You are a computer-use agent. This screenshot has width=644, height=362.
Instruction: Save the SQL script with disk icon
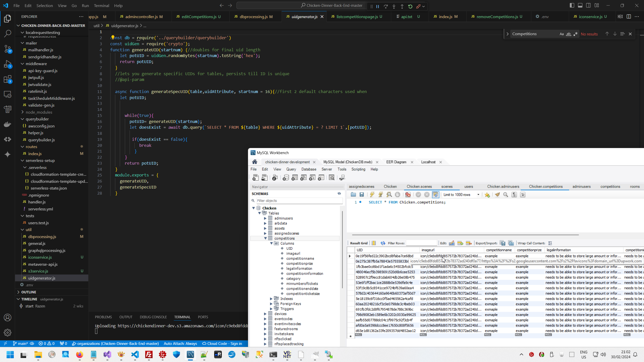click(x=361, y=195)
